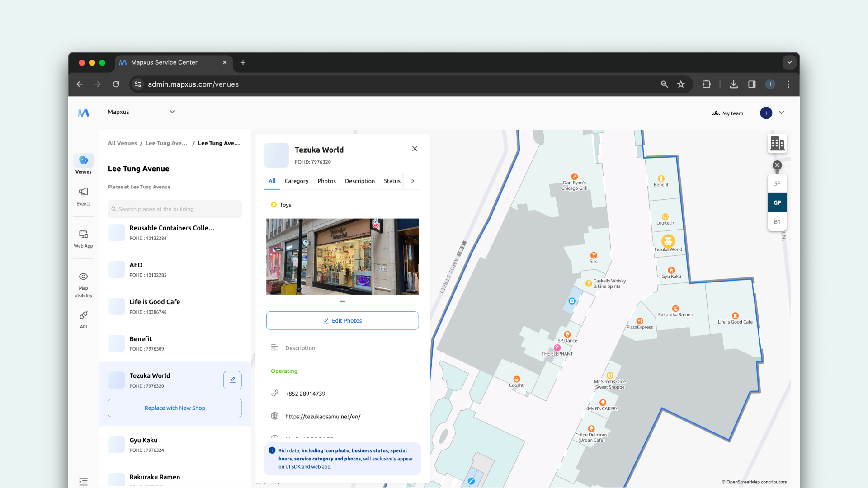
Task: Go to All Venues breadcrumb
Action: (122, 143)
